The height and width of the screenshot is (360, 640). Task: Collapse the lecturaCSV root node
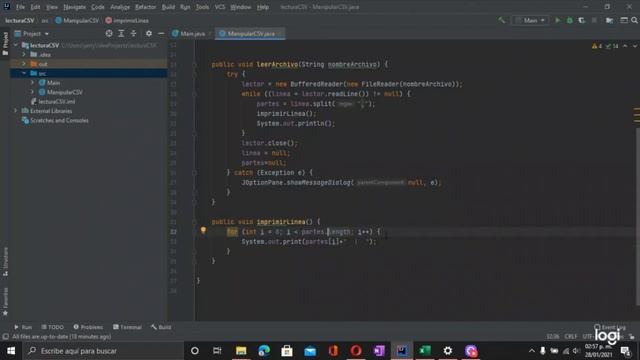16,45
